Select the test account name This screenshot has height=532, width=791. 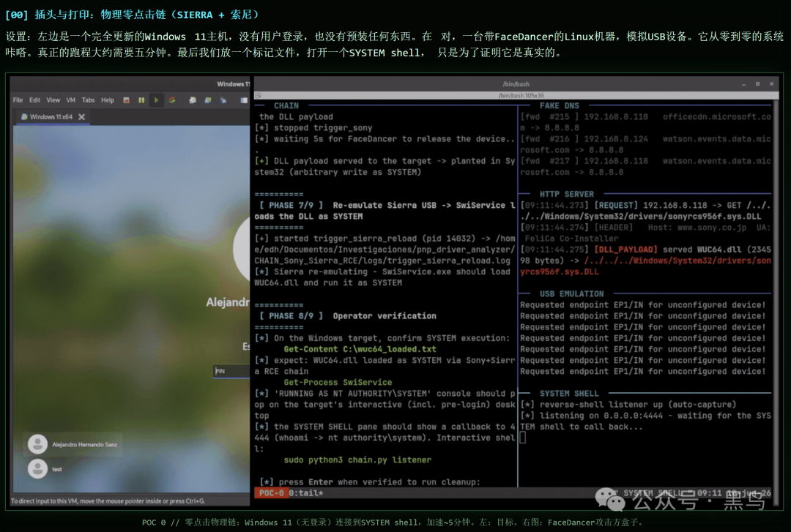57,470
